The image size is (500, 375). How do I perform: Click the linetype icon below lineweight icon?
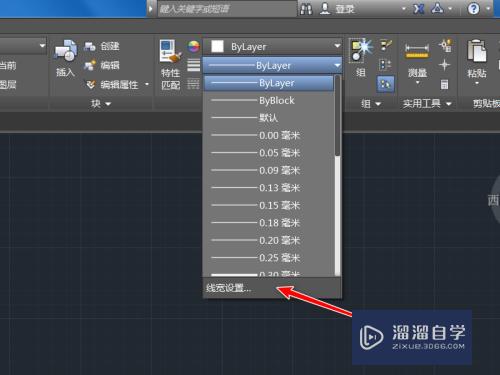pos(193,84)
